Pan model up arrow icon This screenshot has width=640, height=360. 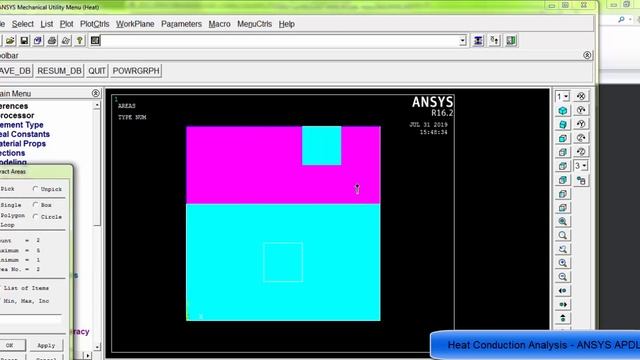pyautogui.click(x=563, y=318)
